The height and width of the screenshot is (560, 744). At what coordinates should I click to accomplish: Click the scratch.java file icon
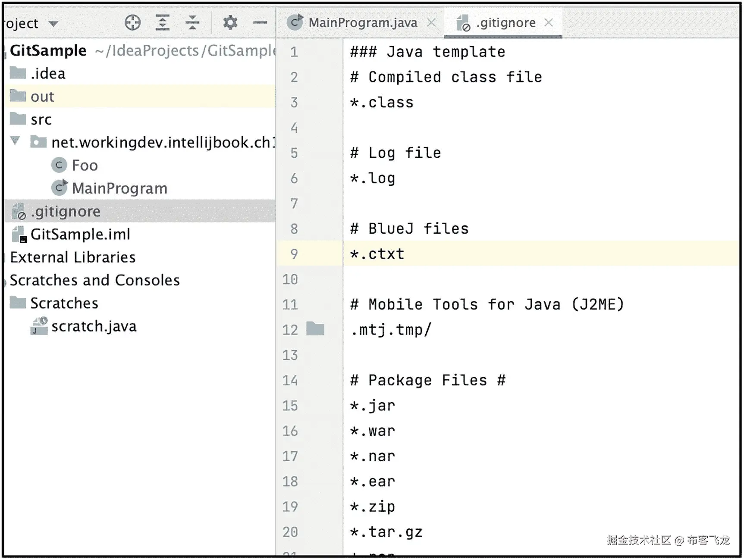pos(39,326)
